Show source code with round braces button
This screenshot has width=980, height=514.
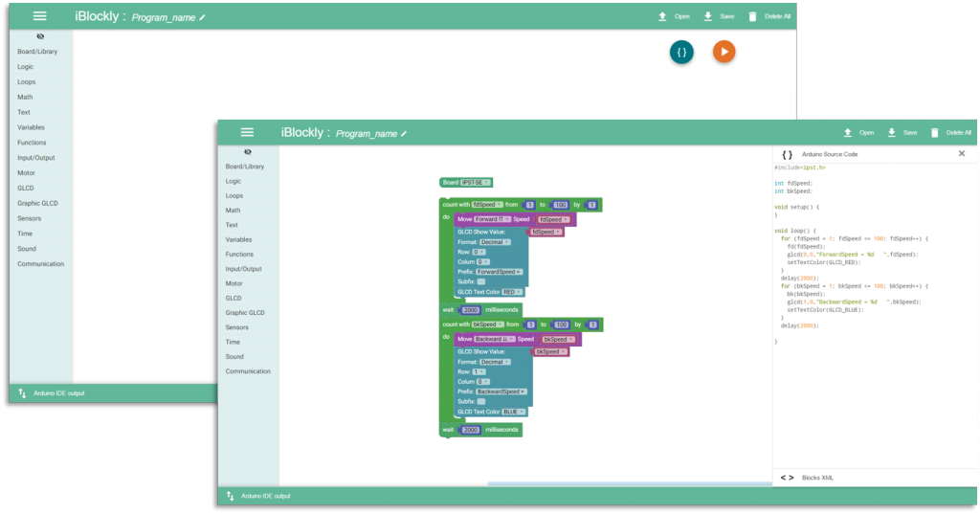click(681, 52)
